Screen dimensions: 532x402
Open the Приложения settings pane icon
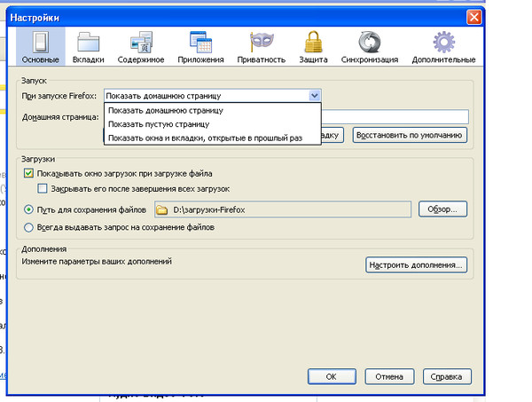click(x=200, y=42)
